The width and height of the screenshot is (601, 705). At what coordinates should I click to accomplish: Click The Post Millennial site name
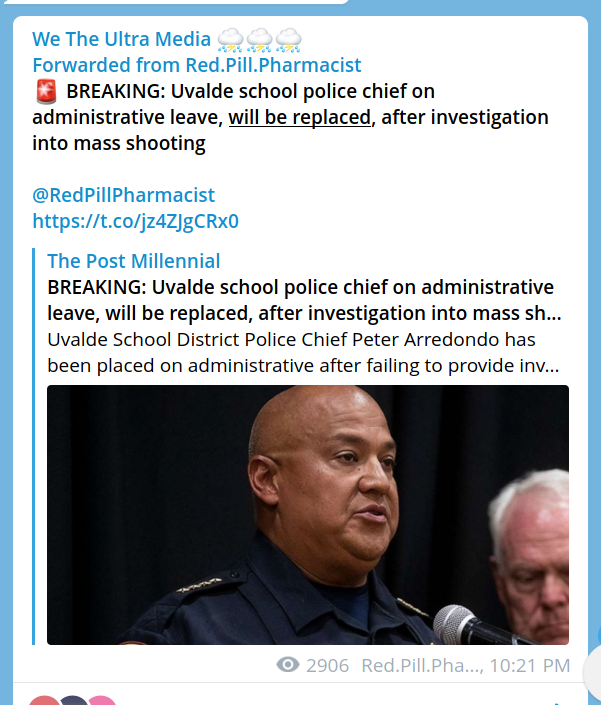(x=133, y=261)
